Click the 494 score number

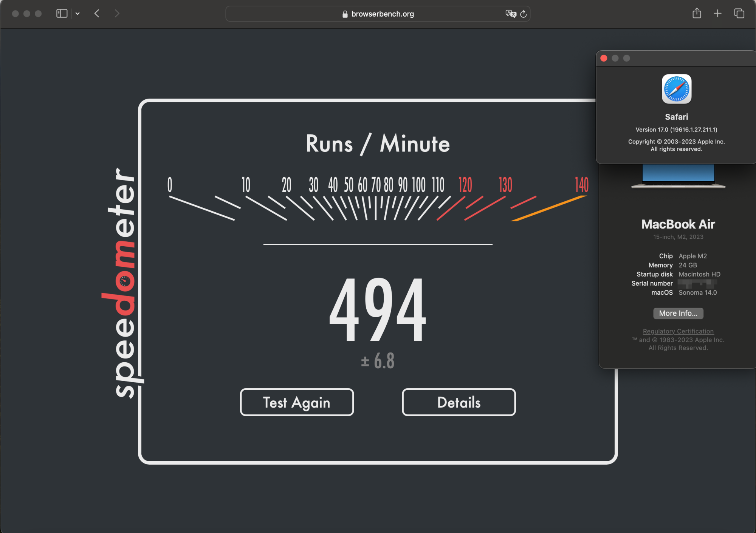point(378,309)
